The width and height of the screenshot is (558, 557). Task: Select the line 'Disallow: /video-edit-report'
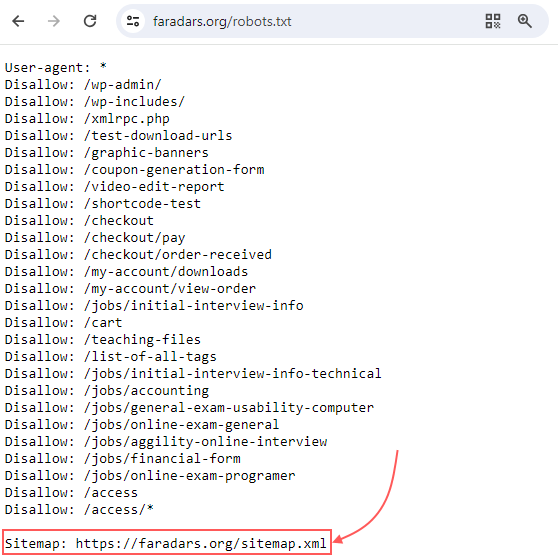(x=115, y=187)
